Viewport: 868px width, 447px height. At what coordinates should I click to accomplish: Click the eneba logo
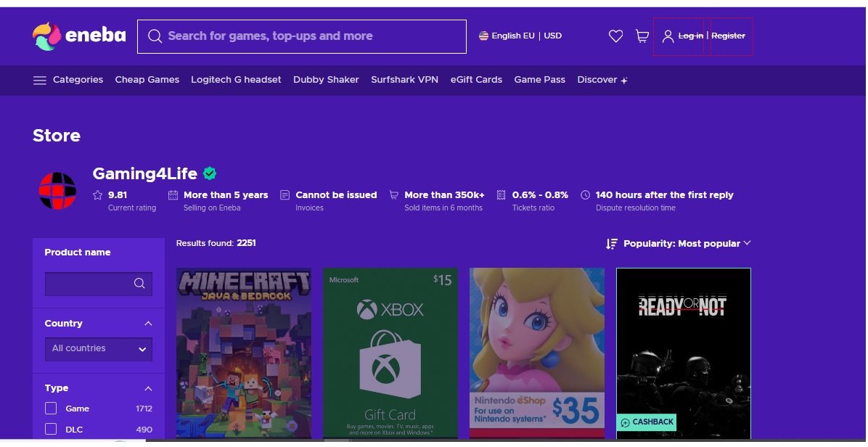pyautogui.click(x=79, y=36)
